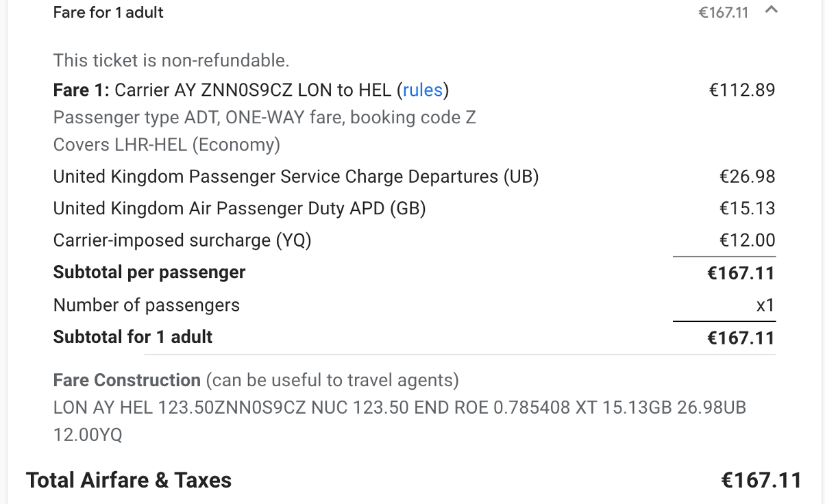Select the Carrier-imposed surcharge (YQ) row
Image resolution: width=825 pixels, height=504 pixels.
click(182, 240)
